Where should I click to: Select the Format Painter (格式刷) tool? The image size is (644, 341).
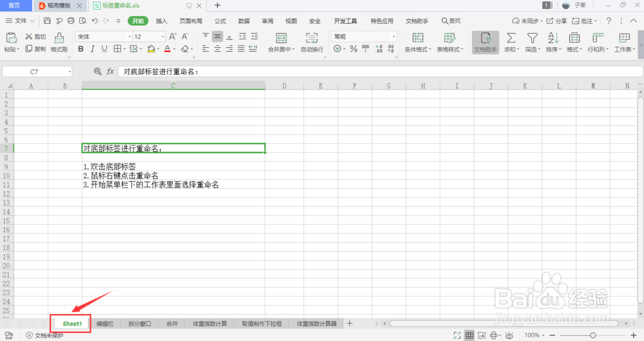coord(59,43)
